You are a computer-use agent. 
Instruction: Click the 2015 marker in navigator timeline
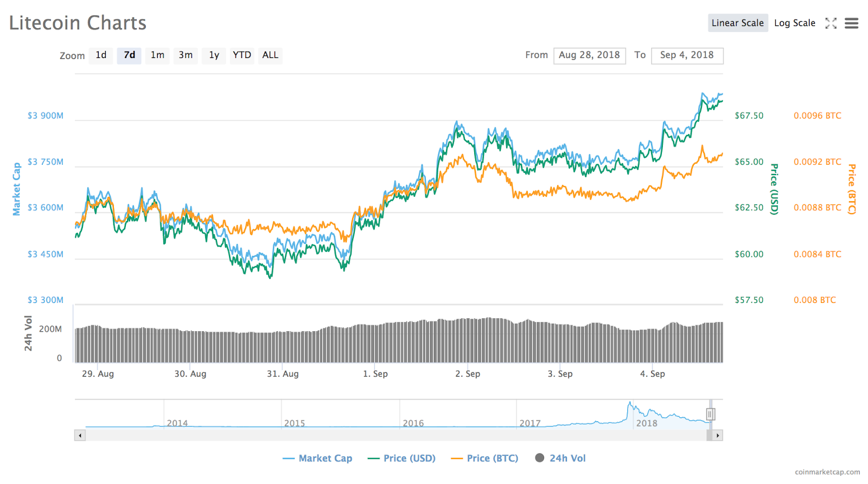point(295,423)
